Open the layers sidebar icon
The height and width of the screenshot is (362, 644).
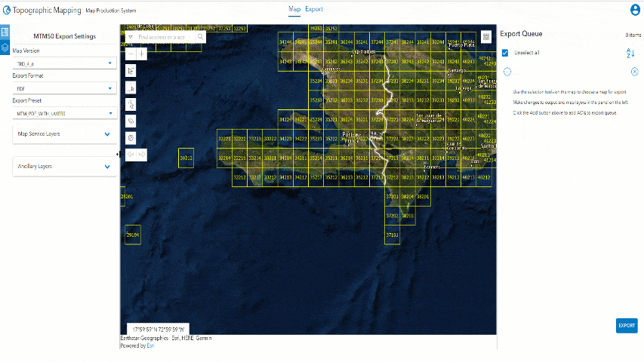tap(5, 48)
